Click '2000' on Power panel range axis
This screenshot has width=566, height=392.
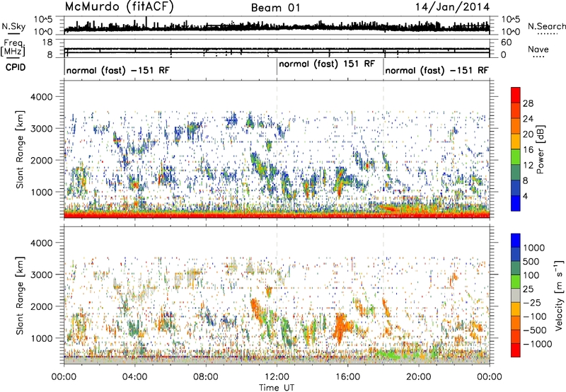pyautogui.click(x=41, y=160)
